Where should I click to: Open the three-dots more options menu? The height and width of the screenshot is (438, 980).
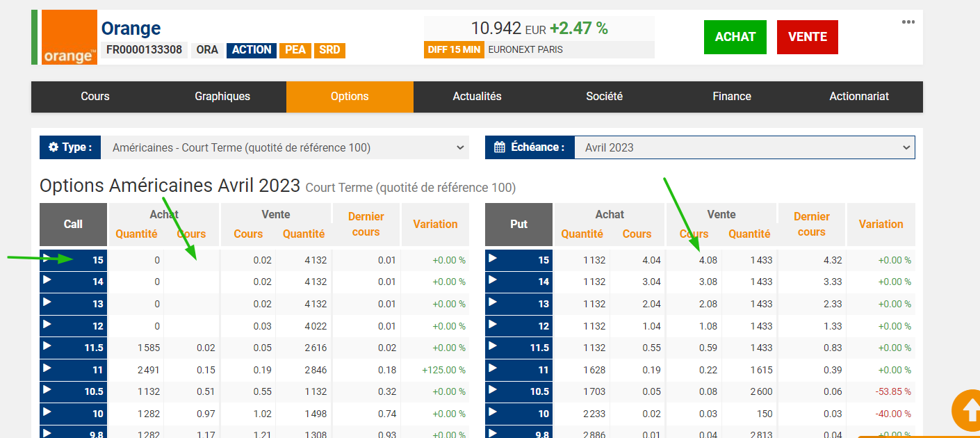pyautogui.click(x=908, y=22)
